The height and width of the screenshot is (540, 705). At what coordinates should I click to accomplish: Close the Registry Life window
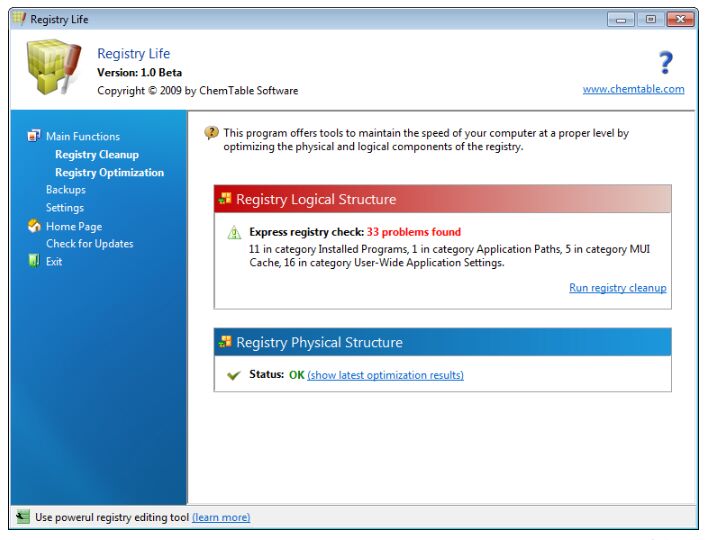click(680, 19)
